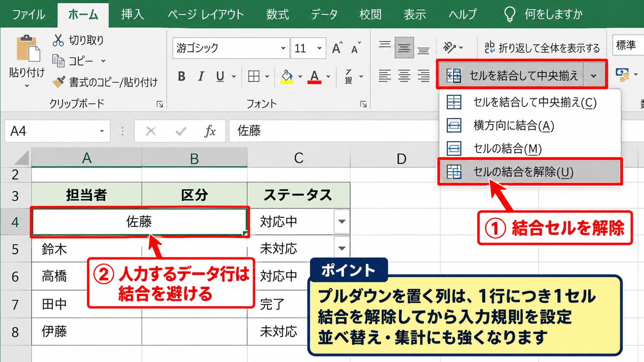Click the text orientation icon

coord(449,48)
